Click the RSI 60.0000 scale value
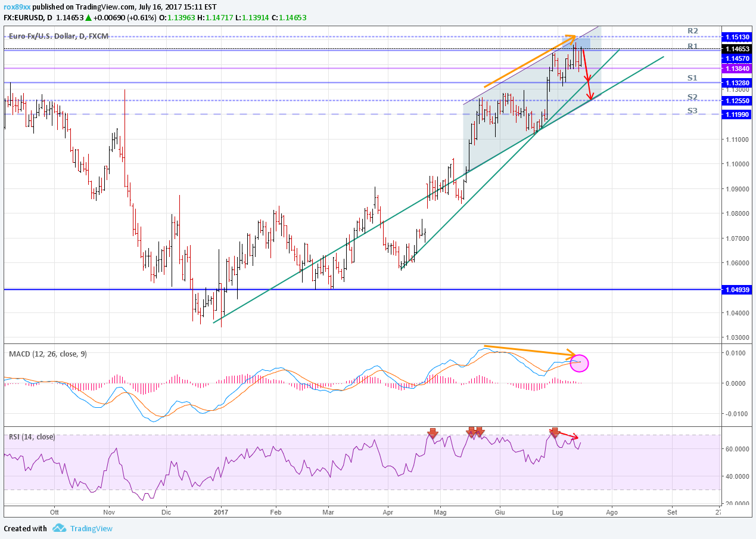This screenshot has height=539, width=756. 738,449
